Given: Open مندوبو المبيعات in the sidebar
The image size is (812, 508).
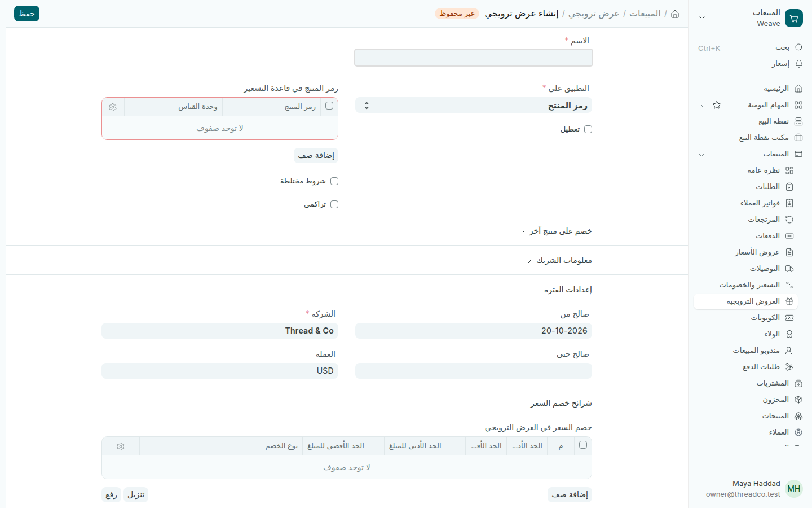Looking at the screenshot, I should coord(756,351).
